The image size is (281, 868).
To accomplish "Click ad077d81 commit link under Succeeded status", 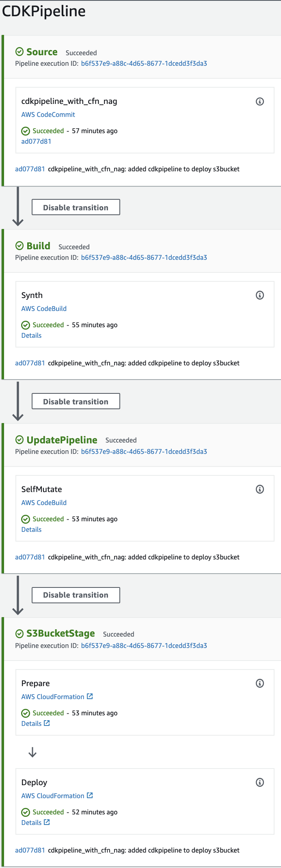I will click(x=36, y=141).
